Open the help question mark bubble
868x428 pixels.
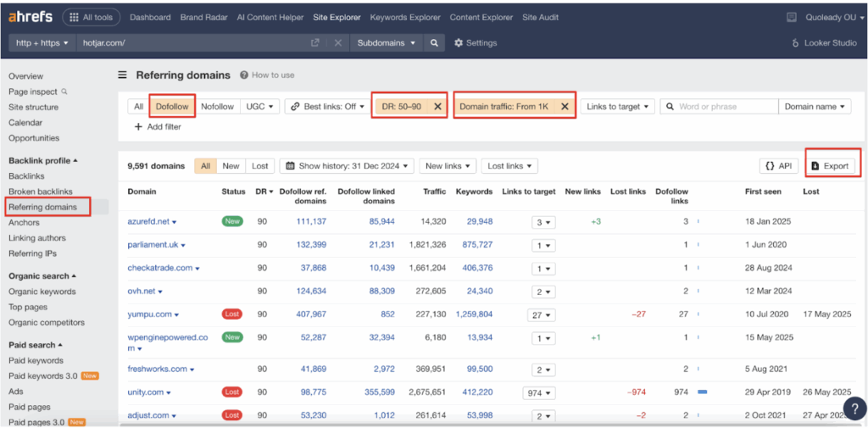coord(854,408)
